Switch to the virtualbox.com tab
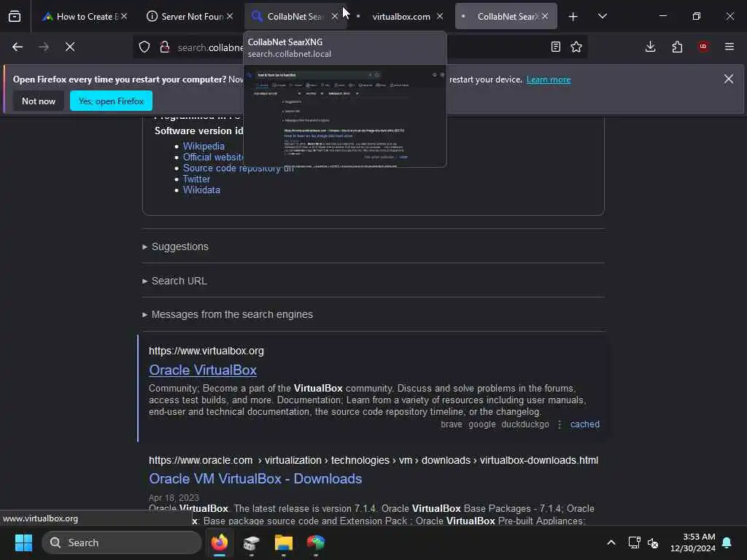The width and height of the screenshot is (747, 560). (401, 16)
